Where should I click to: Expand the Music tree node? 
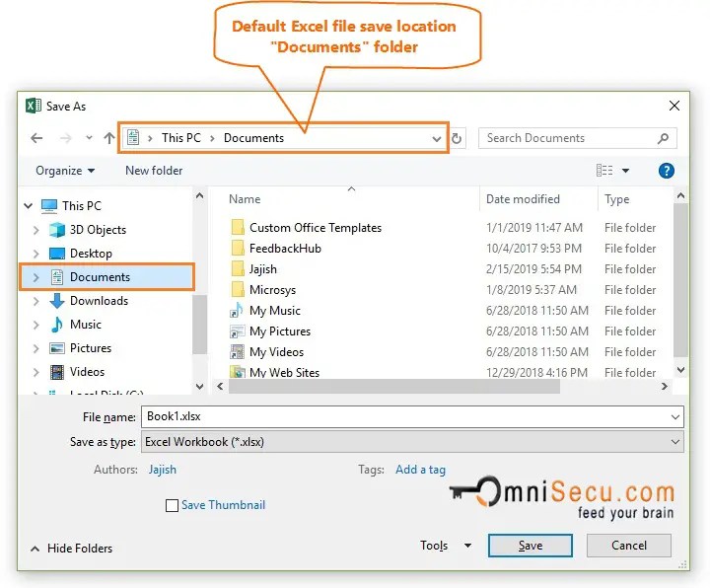coord(36,325)
